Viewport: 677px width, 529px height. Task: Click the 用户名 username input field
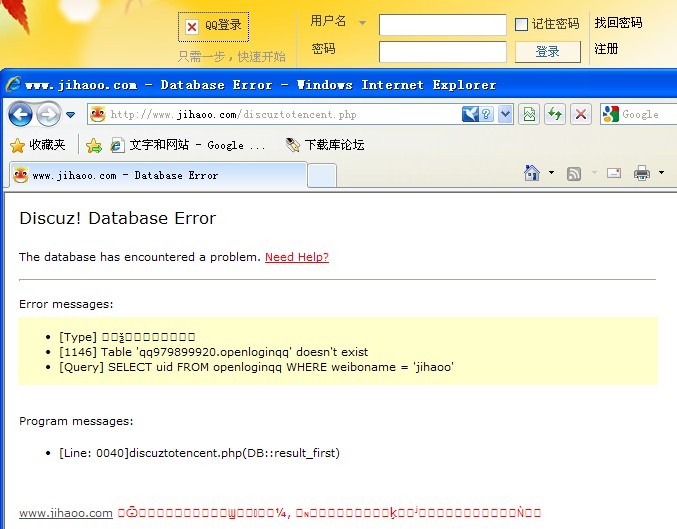pos(443,25)
